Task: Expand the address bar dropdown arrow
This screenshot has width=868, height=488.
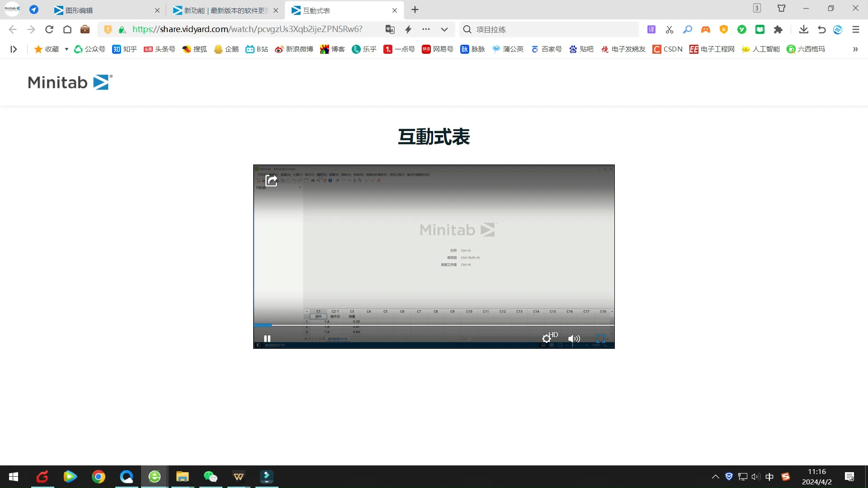Action: click(x=444, y=29)
